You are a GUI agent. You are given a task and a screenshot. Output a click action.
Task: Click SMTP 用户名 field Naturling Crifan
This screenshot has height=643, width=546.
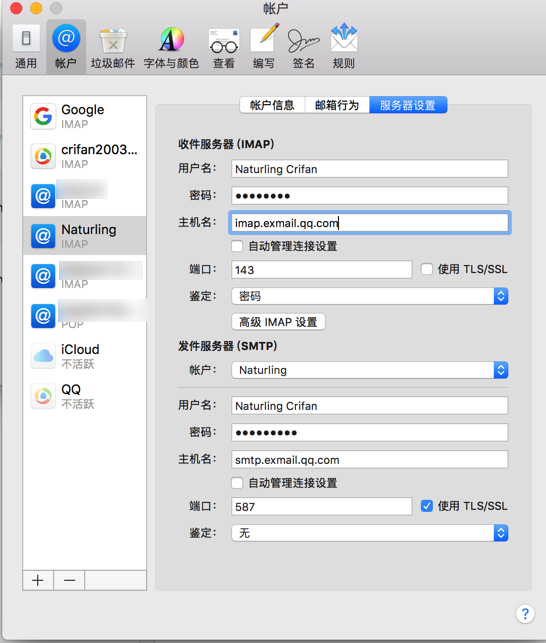[370, 406]
